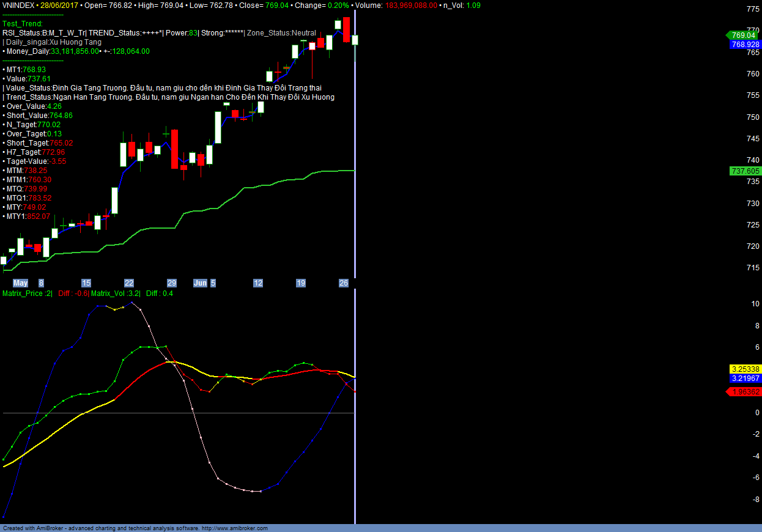Click the MTY1 852.07 value line
This screenshot has height=532, width=762.
pyautogui.click(x=28, y=216)
